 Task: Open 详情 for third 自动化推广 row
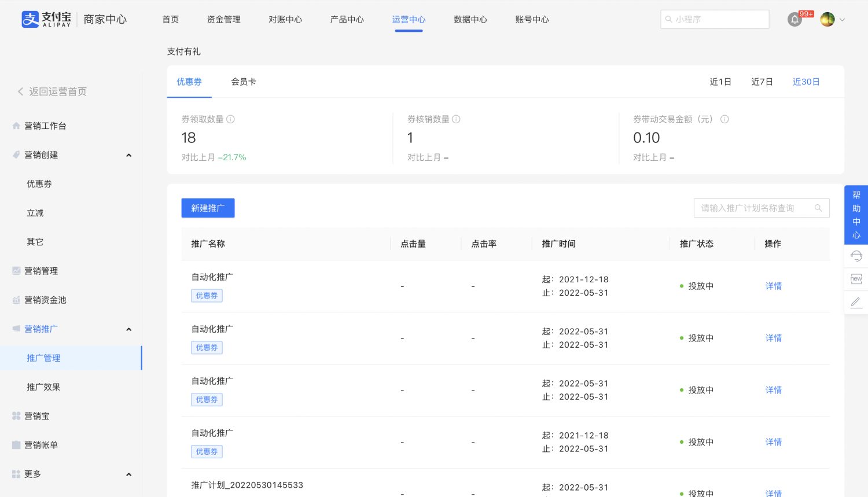tap(774, 391)
